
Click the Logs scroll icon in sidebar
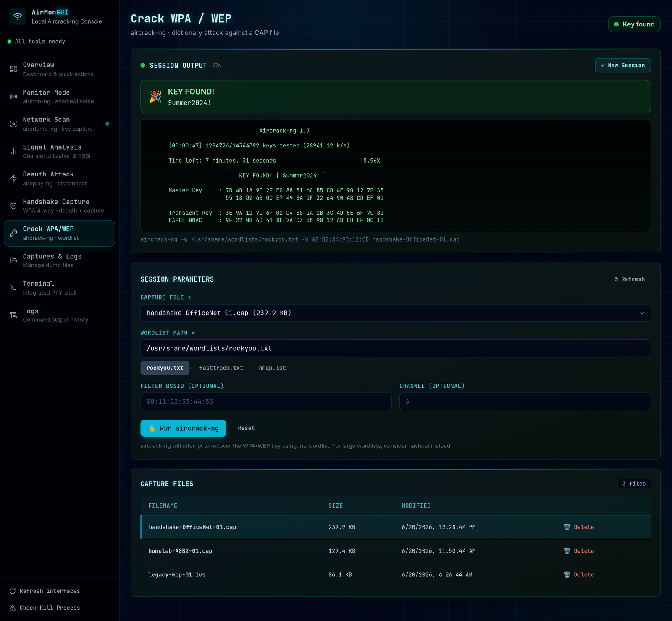click(x=13, y=315)
